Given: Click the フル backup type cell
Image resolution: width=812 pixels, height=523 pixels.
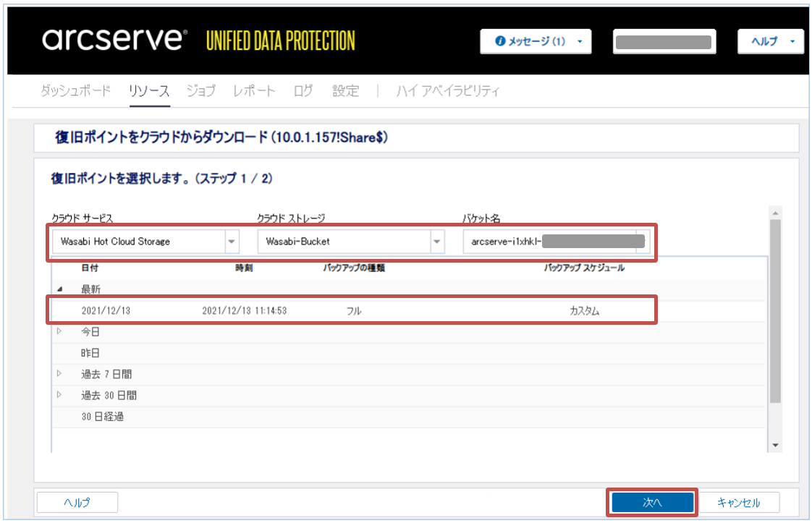Looking at the screenshot, I should point(354,311).
